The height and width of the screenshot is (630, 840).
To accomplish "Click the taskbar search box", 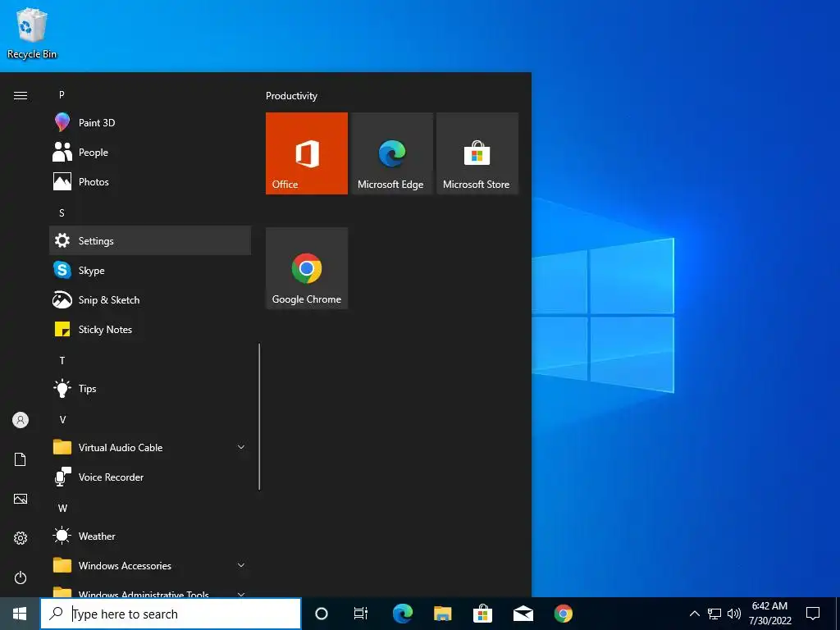I will tap(171, 614).
